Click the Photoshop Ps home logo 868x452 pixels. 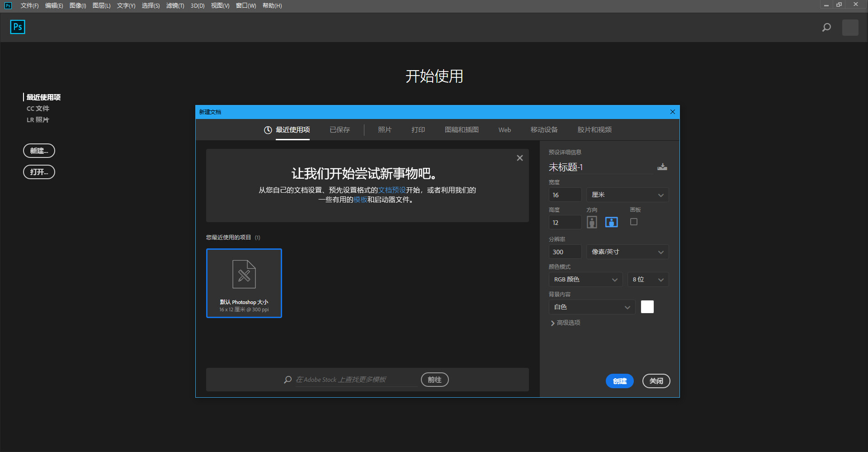coord(18,27)
